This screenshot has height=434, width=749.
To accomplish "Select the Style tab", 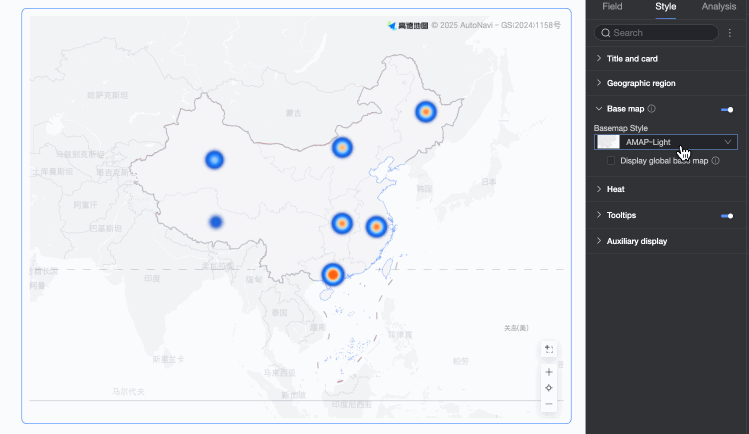I will click(x=665, y=7).
